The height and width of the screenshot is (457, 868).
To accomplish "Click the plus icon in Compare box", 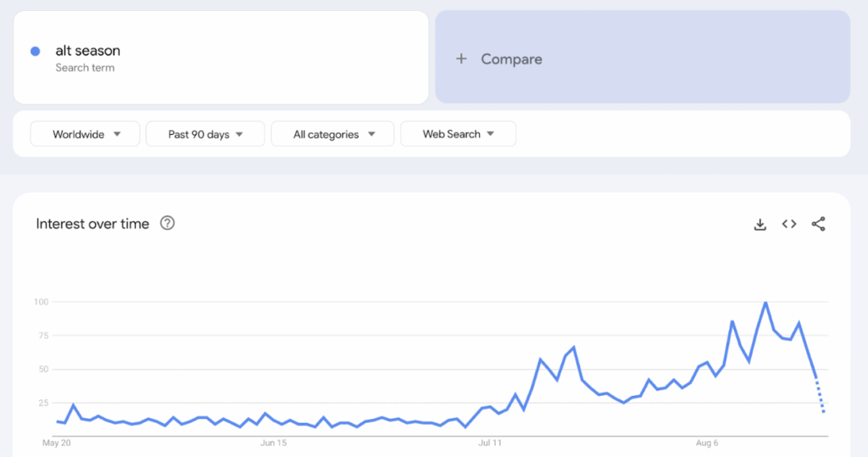I will click(x=461, y=59).
